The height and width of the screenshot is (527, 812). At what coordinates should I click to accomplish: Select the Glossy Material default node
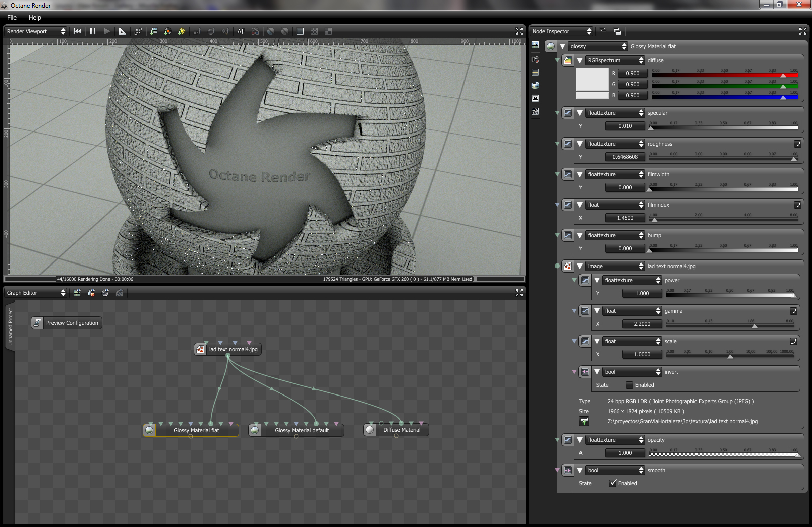pos(297,430)
